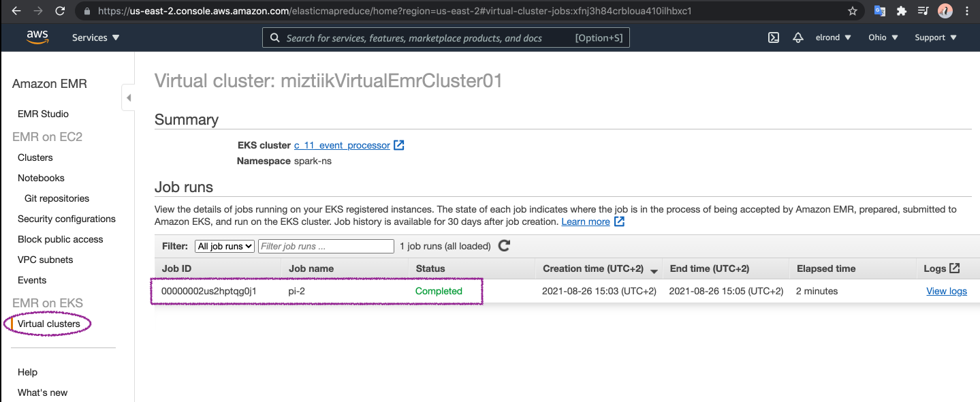Open EMR Studio in sidebar
Image resolution: width=980 pixels, height=402 pixels.
click(43, 114)
